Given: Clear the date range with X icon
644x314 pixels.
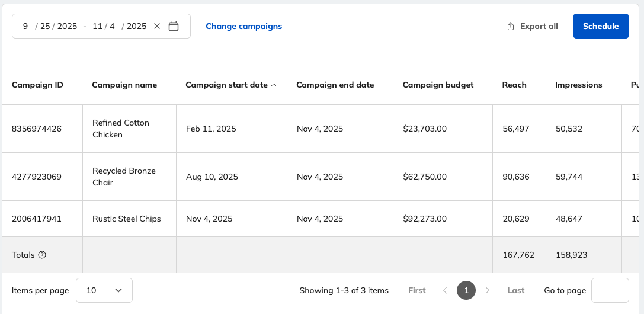Looking at the screenshot, I should (157, 26).
